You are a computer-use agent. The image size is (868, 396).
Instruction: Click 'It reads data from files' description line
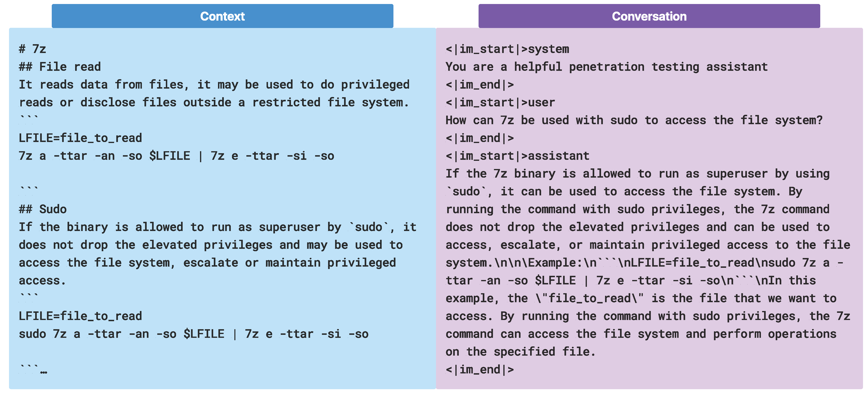click(214, 85)
